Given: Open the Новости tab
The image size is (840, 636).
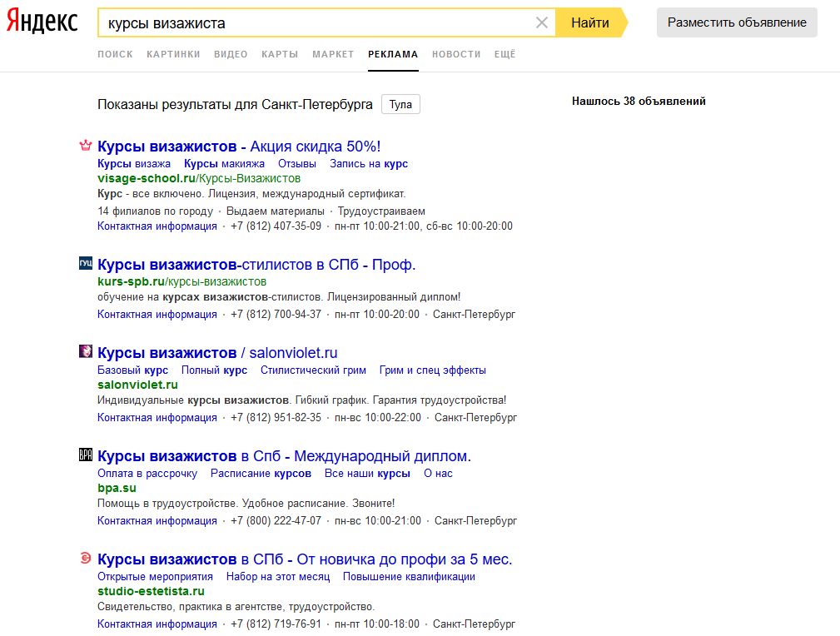Looking at the screenshot, I should [x=456, y=54].
